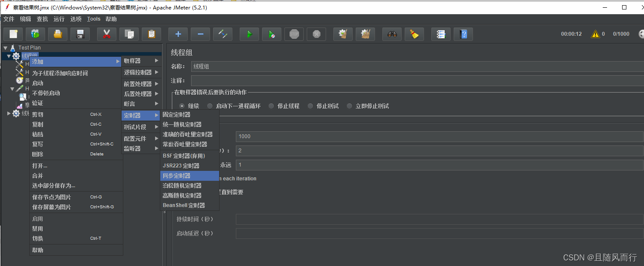Click the minus Collapse All toolbar icon
644x266 pixels.
pyautogui.click(x=201, y=34)
